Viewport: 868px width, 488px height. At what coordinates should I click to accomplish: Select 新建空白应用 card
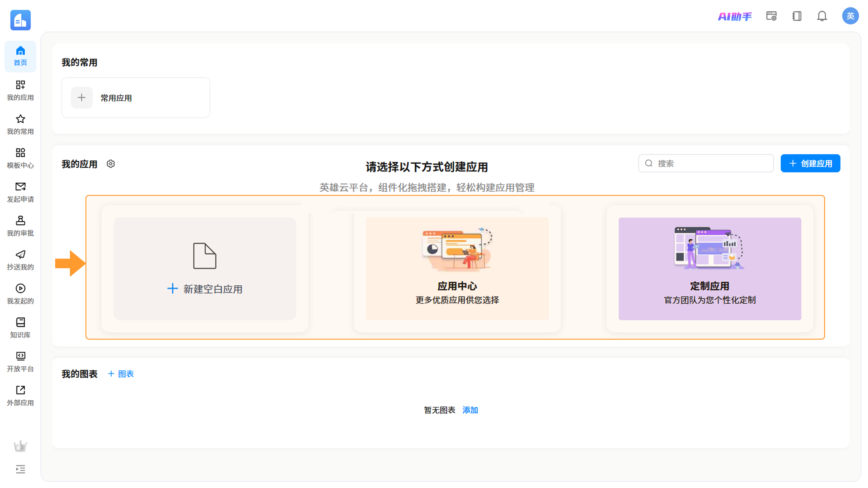click(205, 269)
